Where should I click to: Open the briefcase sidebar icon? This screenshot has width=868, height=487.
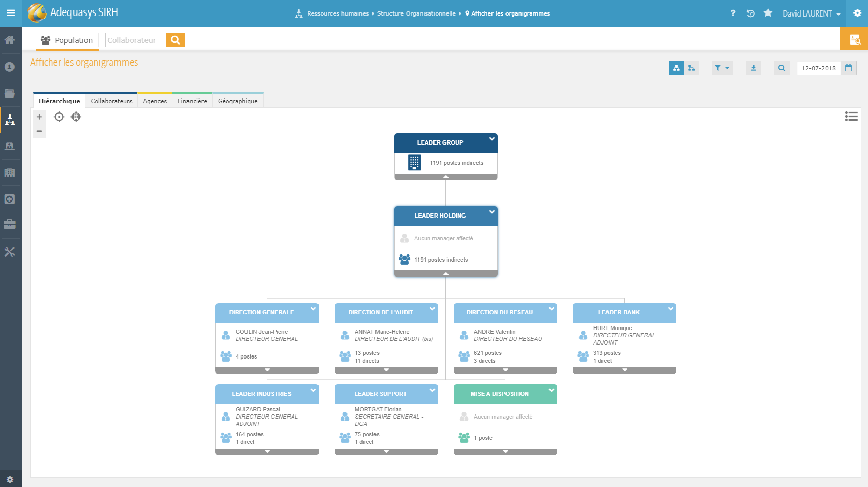click(x=10, y=225)
